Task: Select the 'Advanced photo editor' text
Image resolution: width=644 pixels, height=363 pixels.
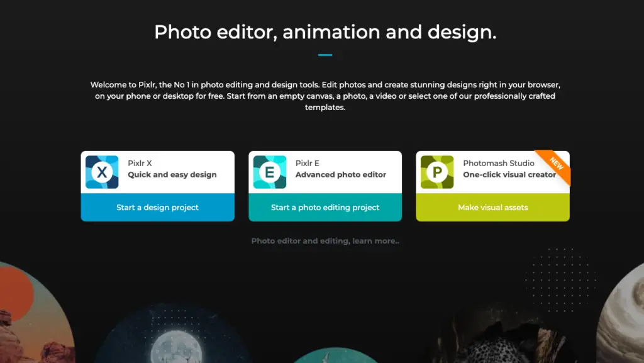Action: (x=341, y=174)
